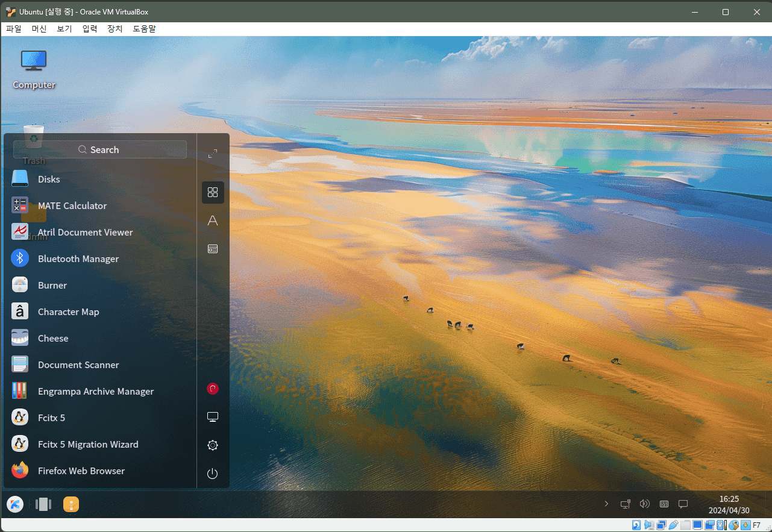
Task: Open the 파일 menu in VirtualBox
Action: [x=14, y=28]
